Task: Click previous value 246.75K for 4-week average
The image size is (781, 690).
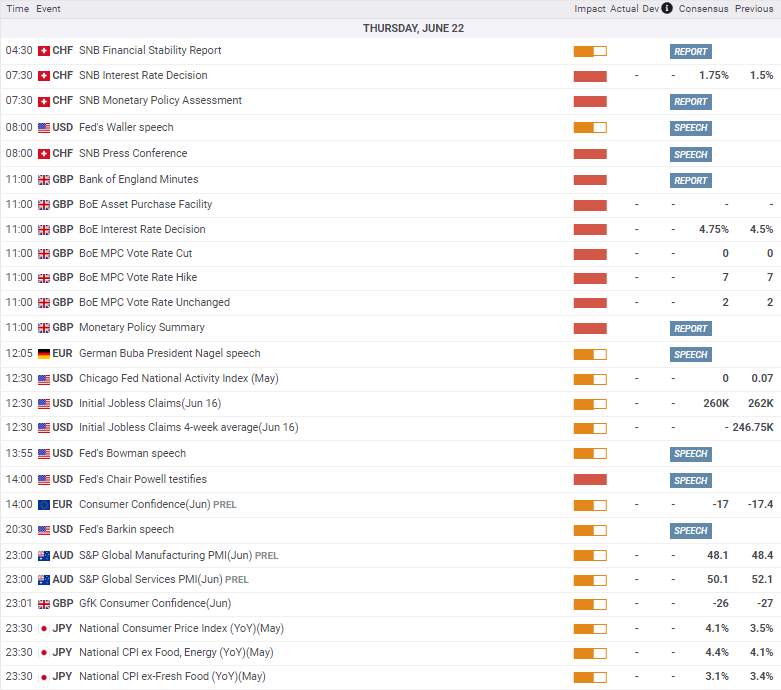Action: tap(753, 427)
